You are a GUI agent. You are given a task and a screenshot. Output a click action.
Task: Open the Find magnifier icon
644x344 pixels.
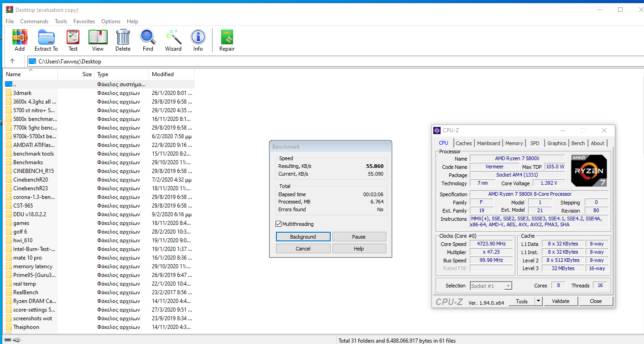coord(148,37)
